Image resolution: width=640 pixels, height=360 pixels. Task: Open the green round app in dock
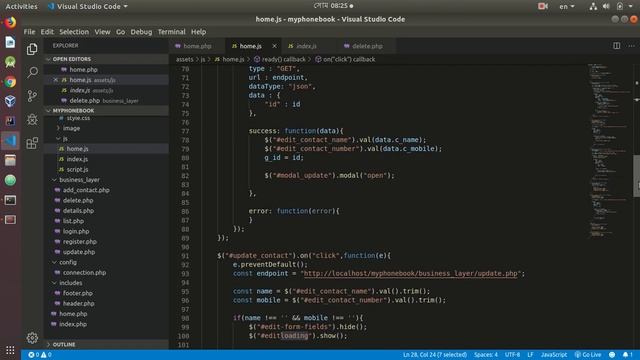(x=10, y=180)
